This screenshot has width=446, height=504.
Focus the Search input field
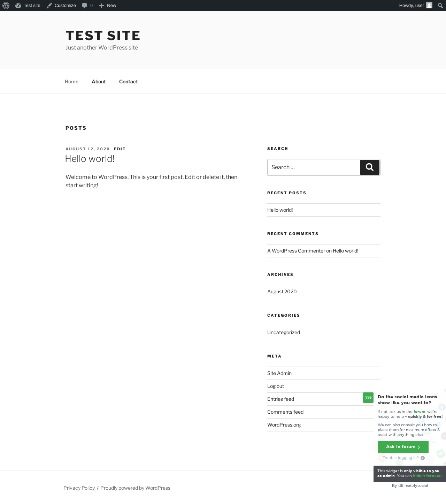[314, 167]
